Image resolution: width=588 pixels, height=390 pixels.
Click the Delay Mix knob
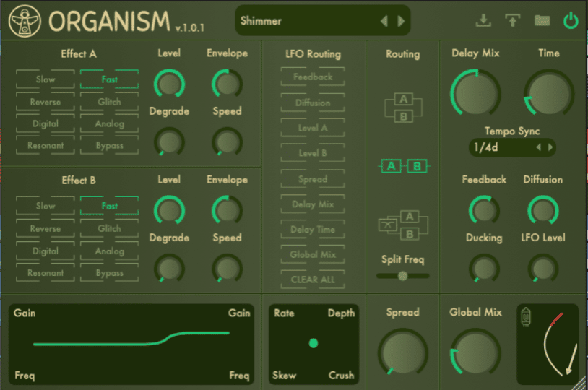pyautogui.click(x=475, y=92)
